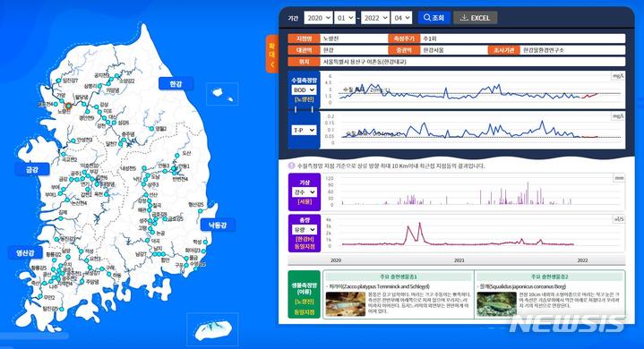Select the 낙동강 river basin label on map

pyautogui.click(x=218, y=225)
